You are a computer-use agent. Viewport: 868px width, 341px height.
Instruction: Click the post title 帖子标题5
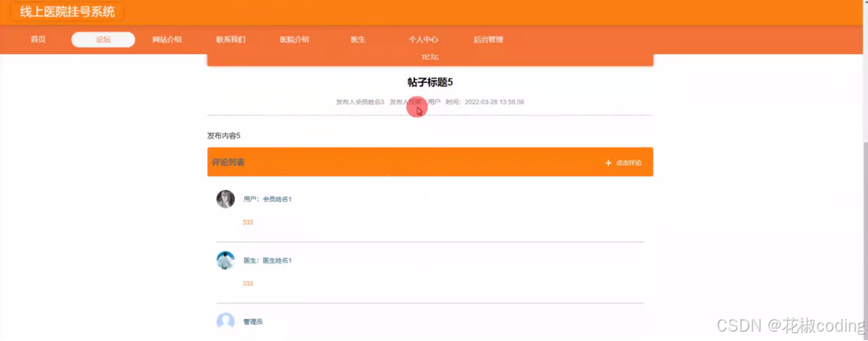pyautogui.click(x=430, y=82)
